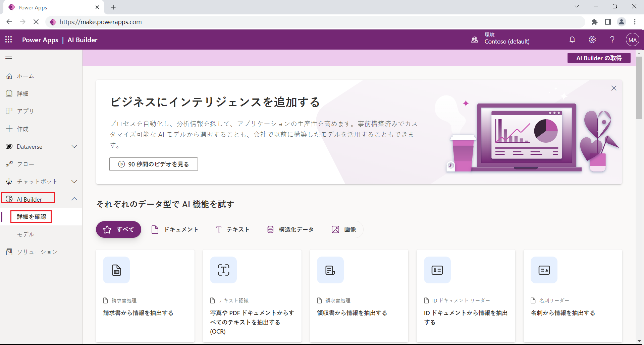Open the MA account avatar
The width and height of the screenshot is (644, 345).
pyautogui.click(x=633, y=40)
